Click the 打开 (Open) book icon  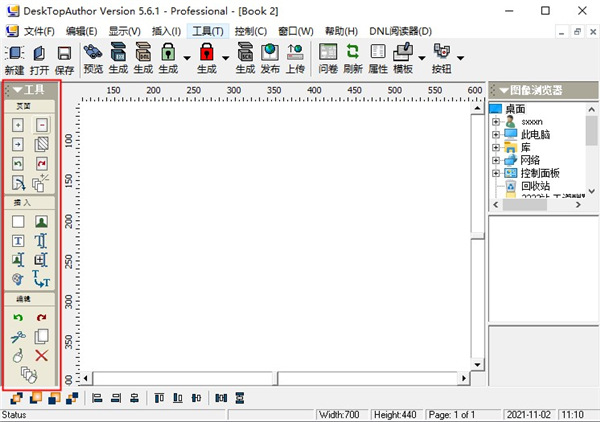[39, 54]
